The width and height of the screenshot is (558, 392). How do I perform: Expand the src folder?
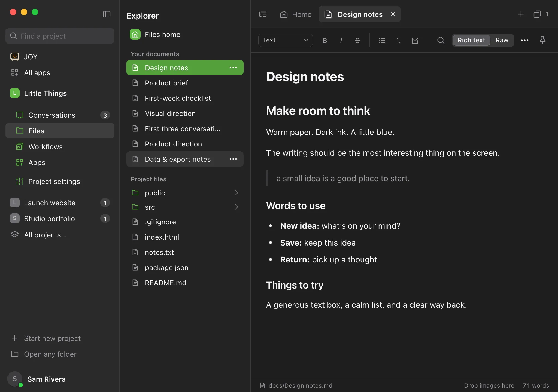185,207
